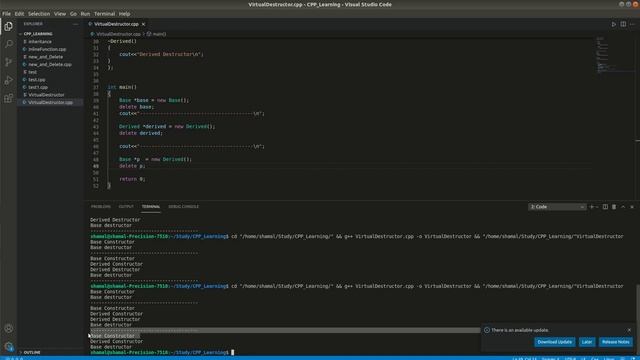Select VirtualDestructor.cpp in explorer tree

51,102
